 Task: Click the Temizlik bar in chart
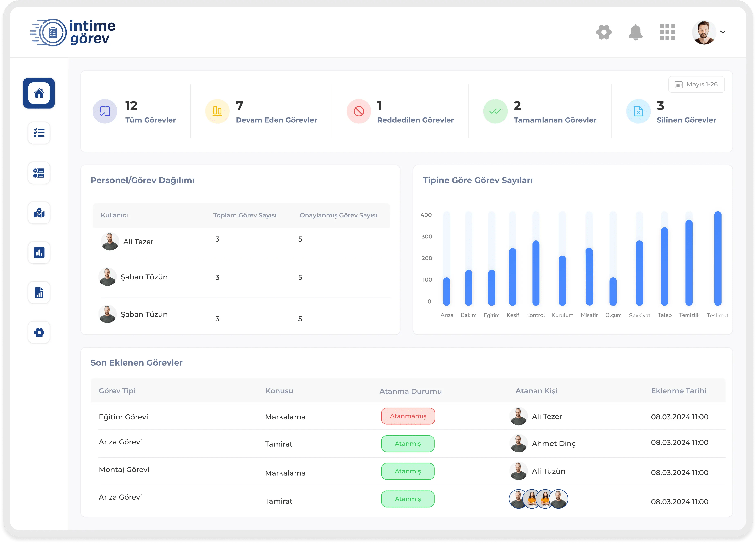click(689, 263)
